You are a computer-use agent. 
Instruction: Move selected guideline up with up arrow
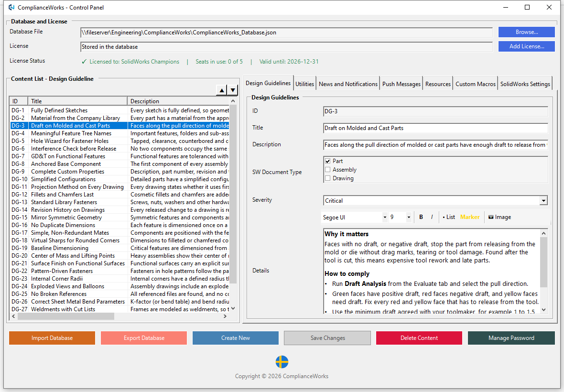pos(222,90)
